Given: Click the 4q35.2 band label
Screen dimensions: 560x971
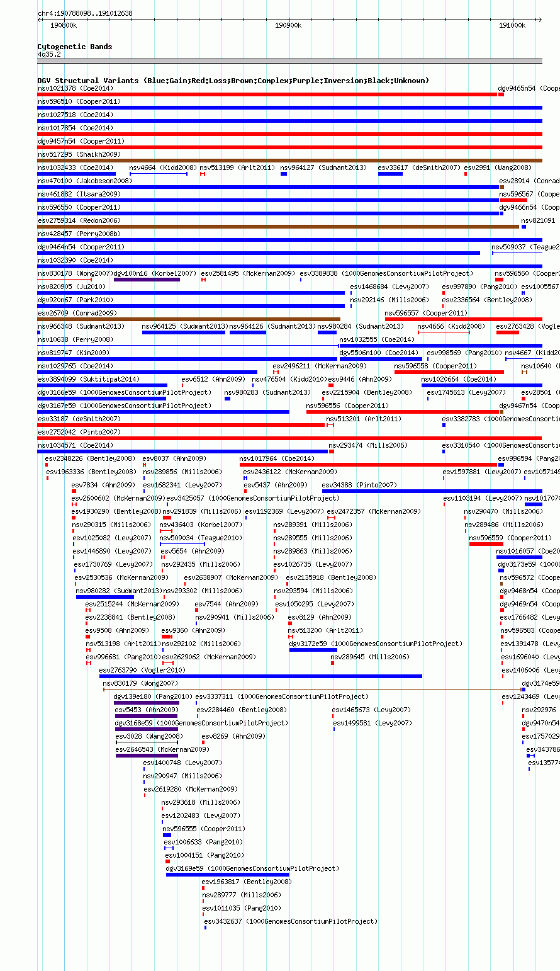Looking at the screenshot, I should (x=49, y=54).
